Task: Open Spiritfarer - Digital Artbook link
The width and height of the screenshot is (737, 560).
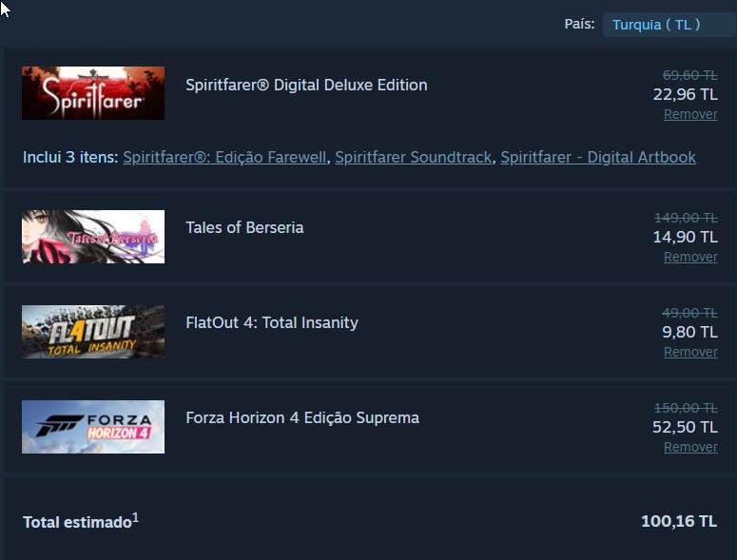Action: (598, 157)
